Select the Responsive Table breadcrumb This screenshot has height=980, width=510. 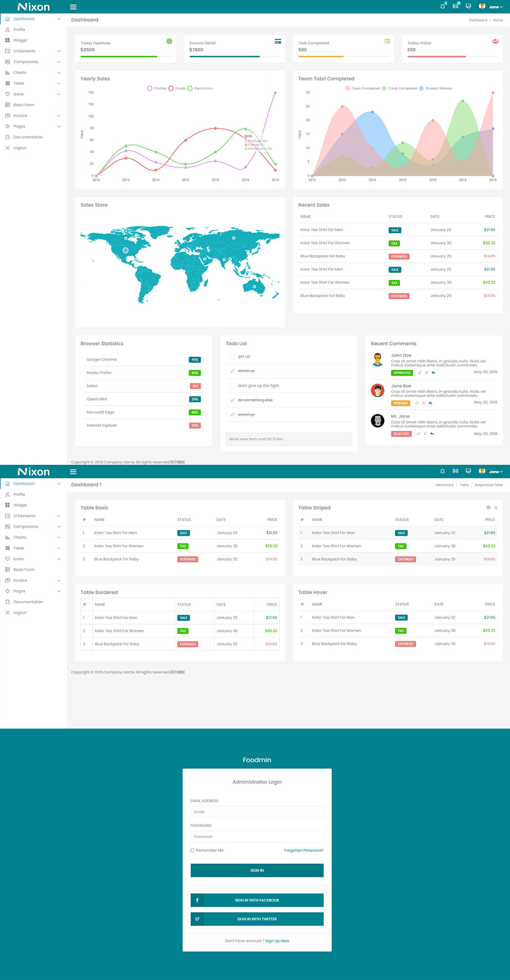488,485
